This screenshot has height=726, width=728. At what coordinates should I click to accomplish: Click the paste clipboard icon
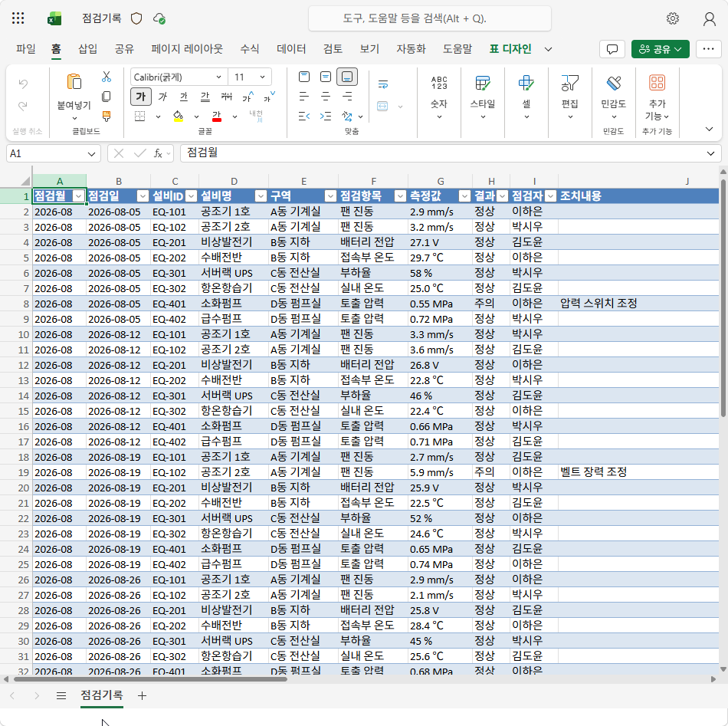point(74,82)
